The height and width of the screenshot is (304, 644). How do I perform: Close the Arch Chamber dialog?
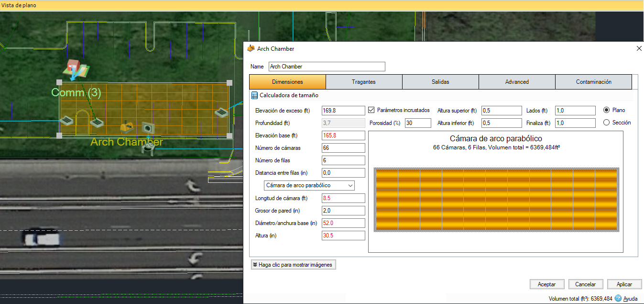[638, 48]
